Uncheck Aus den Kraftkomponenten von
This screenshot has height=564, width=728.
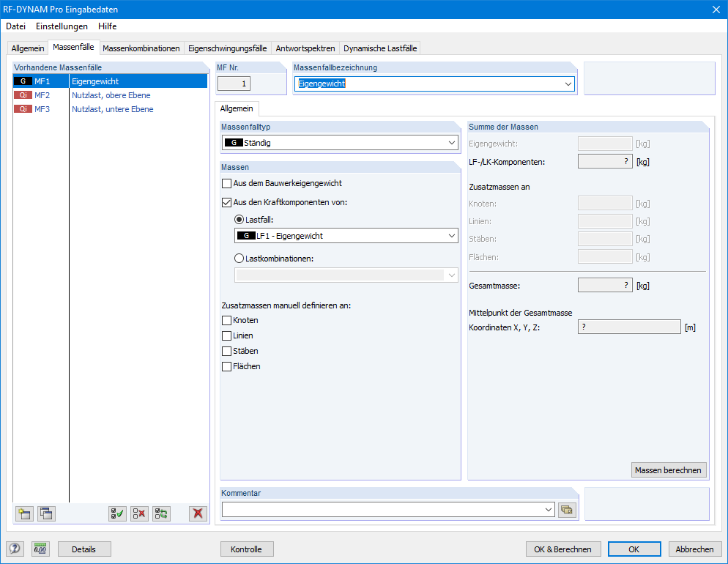coord(226,202)
